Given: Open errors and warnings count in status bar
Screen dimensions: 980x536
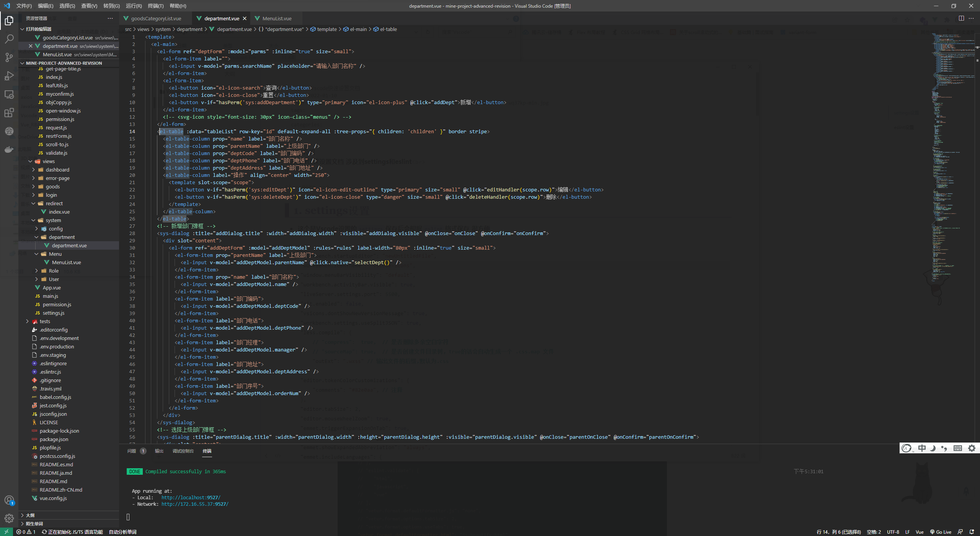Looking at the screenshot, I should click(x=26, y=532).
